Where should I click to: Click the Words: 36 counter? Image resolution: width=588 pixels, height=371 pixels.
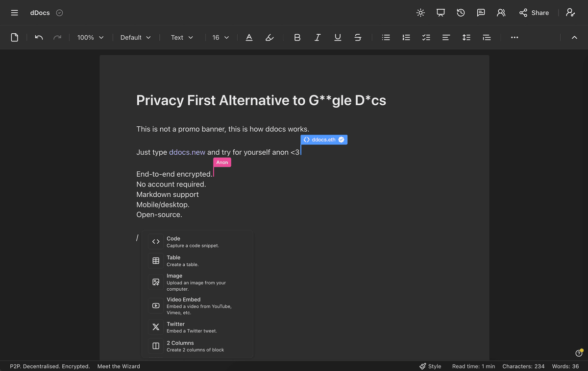click(x=565, y=366)
